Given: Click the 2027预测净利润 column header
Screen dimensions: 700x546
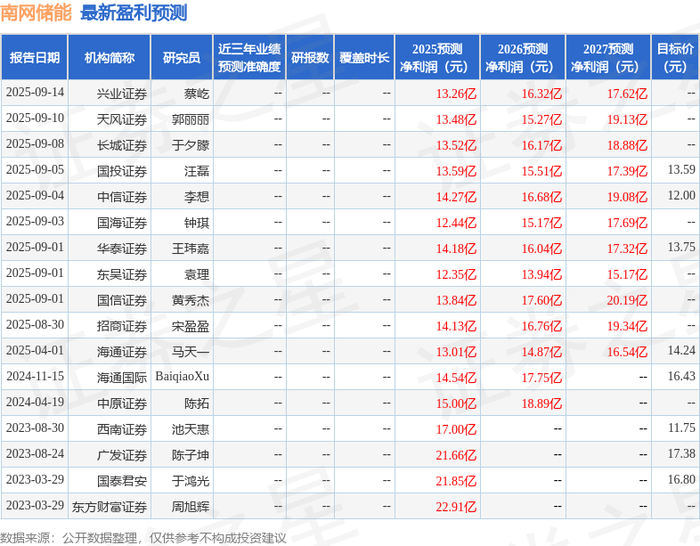Looking at the screenshot, I should coord(608,58).
